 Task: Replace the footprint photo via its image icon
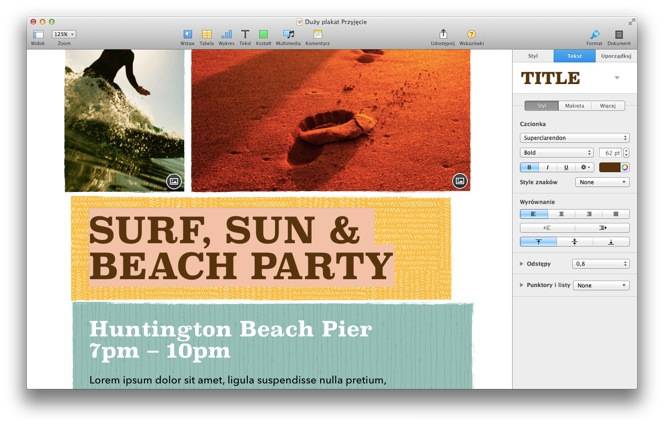point(459,181)
